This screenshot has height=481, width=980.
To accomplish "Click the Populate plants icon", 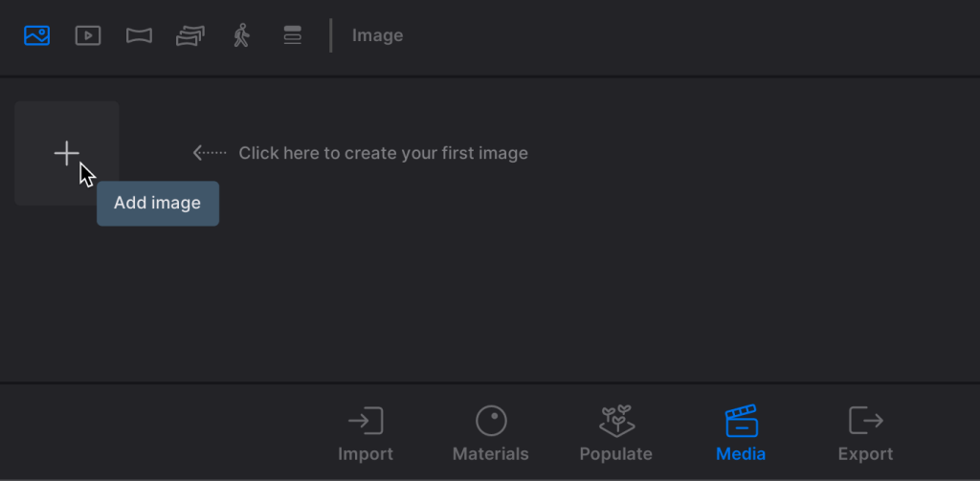I will point(616,420).
